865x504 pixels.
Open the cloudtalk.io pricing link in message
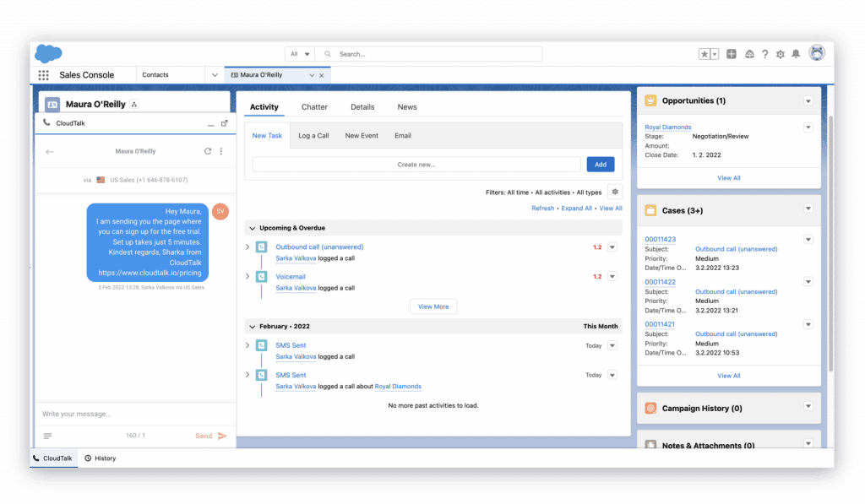tap(150, 273)
